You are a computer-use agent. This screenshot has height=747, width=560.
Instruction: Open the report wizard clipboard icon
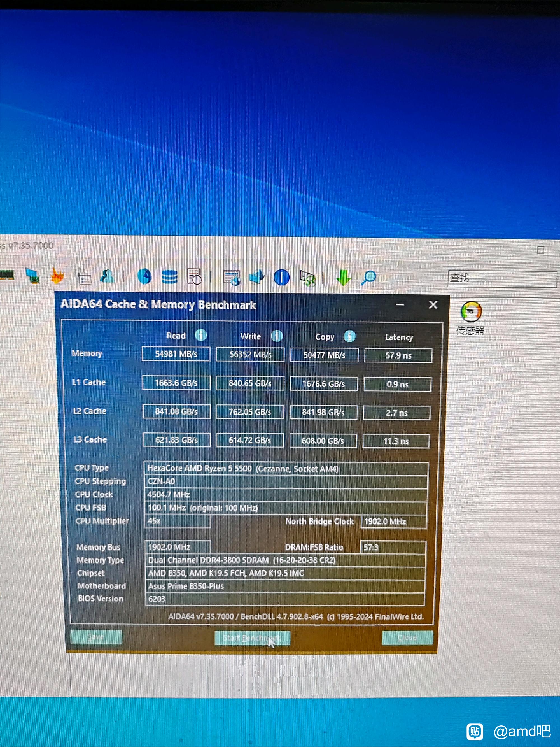tap(83, 276)
